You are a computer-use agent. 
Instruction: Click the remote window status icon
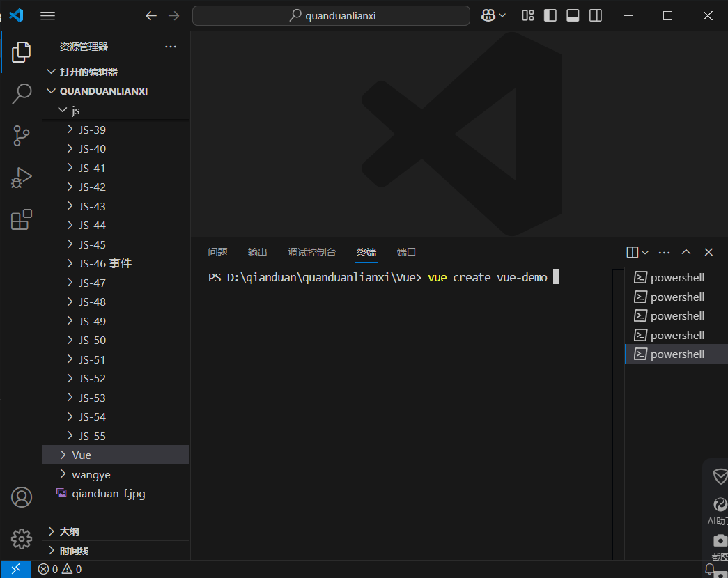click(x=15, y=569)
